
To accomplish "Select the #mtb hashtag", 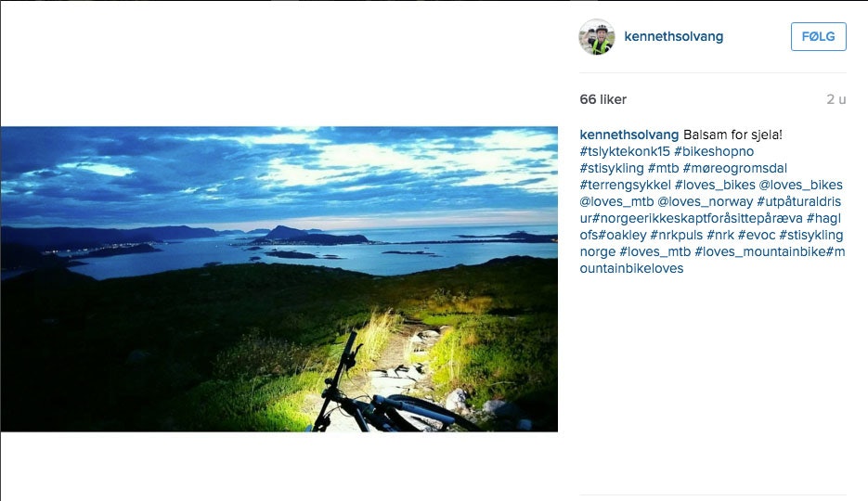I will 663,168.
